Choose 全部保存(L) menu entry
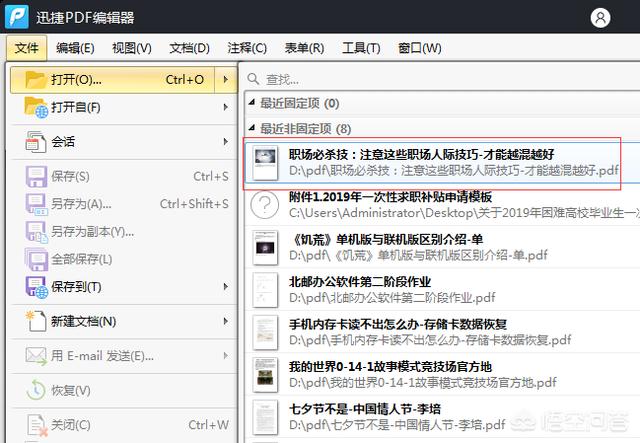This screenshot has height=443, width=640. click(x=123, y=259)
